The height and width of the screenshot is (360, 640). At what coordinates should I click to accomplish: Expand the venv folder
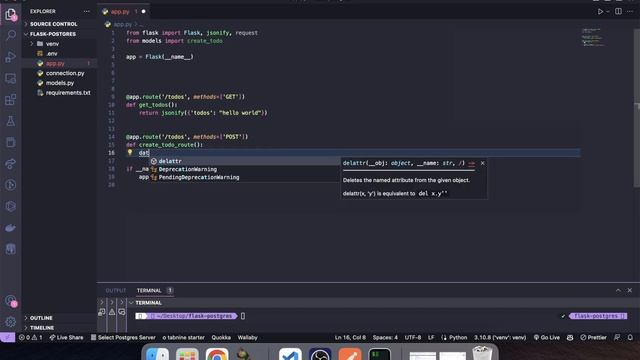[52, 44]
